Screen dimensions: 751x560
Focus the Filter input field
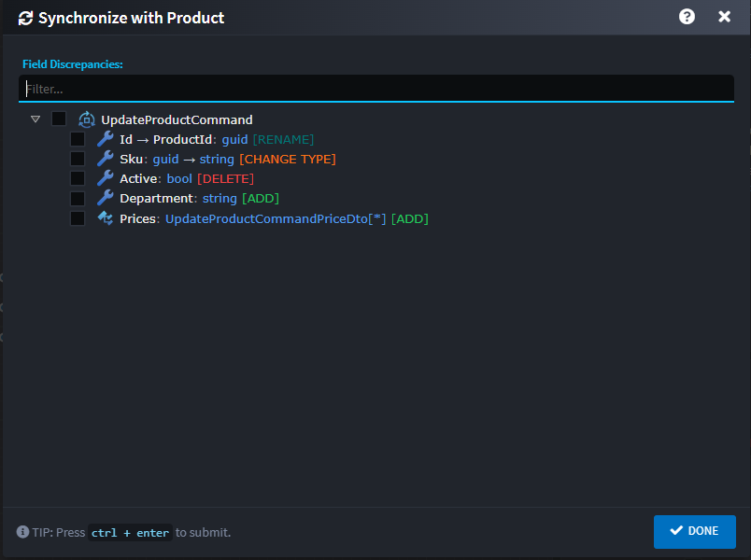376,89
